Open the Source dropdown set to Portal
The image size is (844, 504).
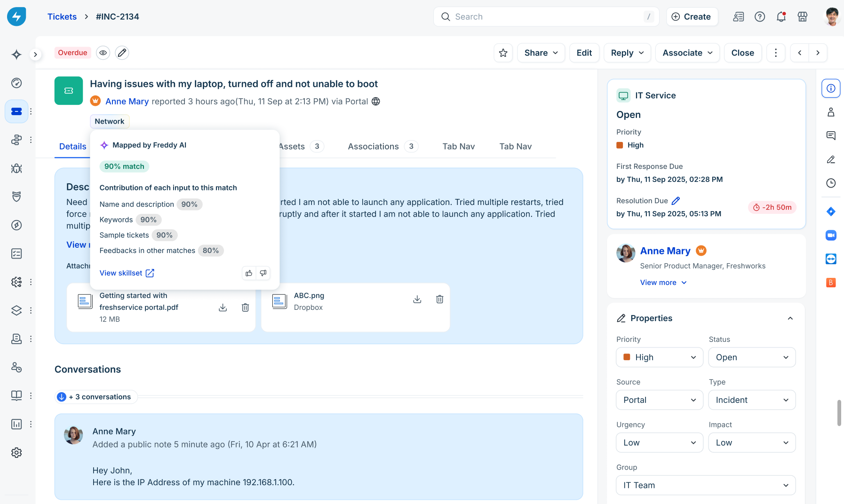point(660,400)
